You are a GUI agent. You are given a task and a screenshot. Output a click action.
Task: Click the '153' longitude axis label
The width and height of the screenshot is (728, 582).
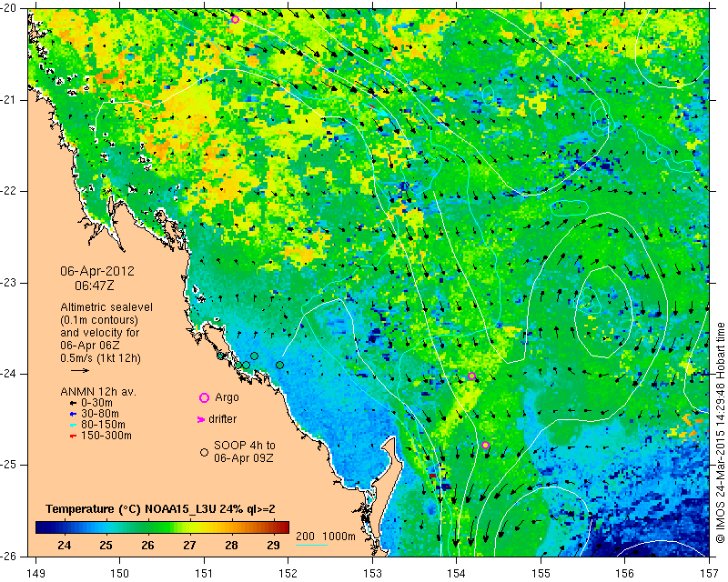coord(372,574)
